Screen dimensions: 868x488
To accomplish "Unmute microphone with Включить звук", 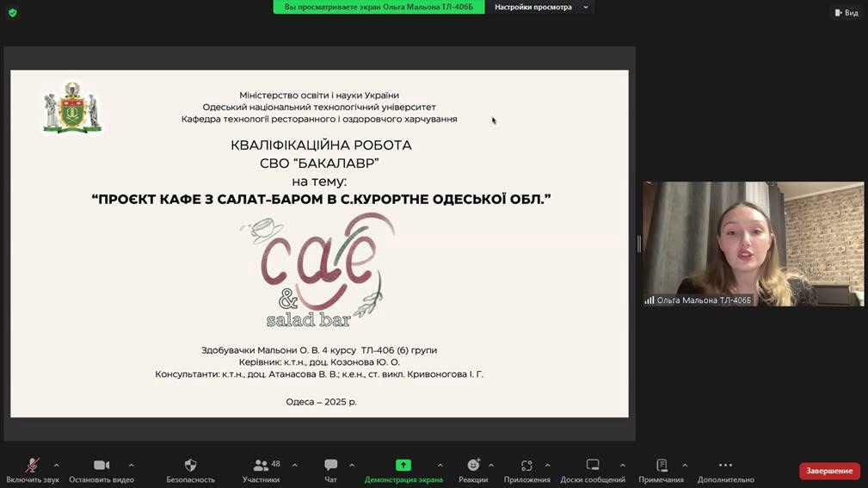I will 33,470.
